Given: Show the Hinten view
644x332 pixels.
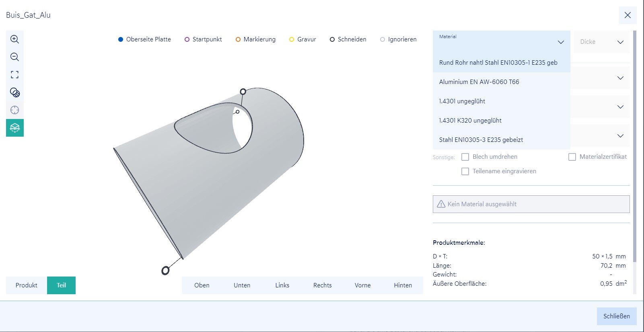Looking at the screenshot, I should 403,285.
